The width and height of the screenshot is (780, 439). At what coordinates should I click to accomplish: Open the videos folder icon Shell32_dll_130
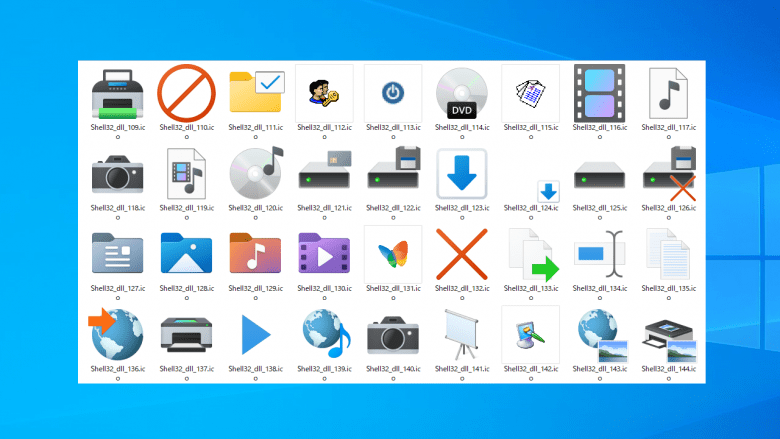(324, 253)
